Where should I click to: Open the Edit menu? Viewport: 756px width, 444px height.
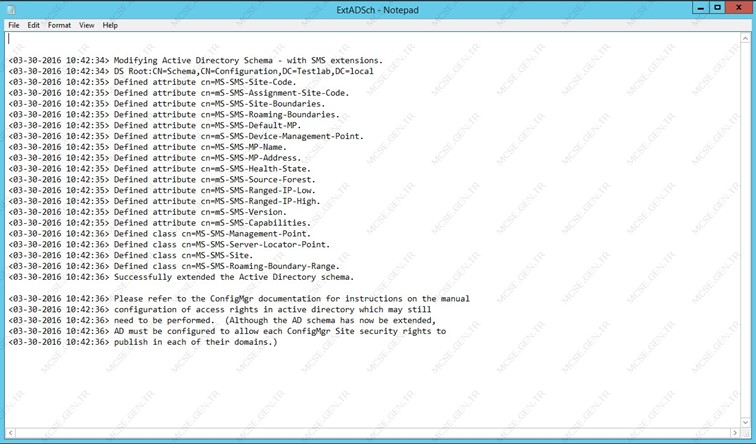[x=33, y=25]
